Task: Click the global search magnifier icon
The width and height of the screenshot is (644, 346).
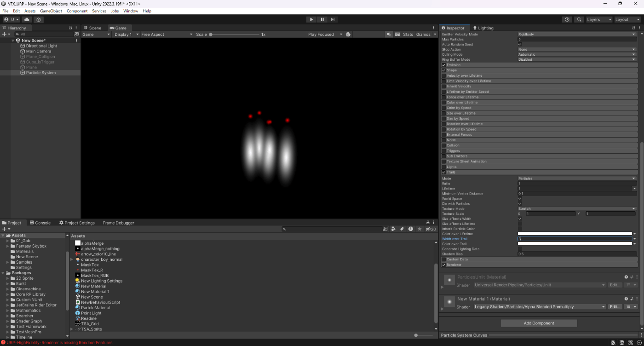Action: tap(579, 20)
